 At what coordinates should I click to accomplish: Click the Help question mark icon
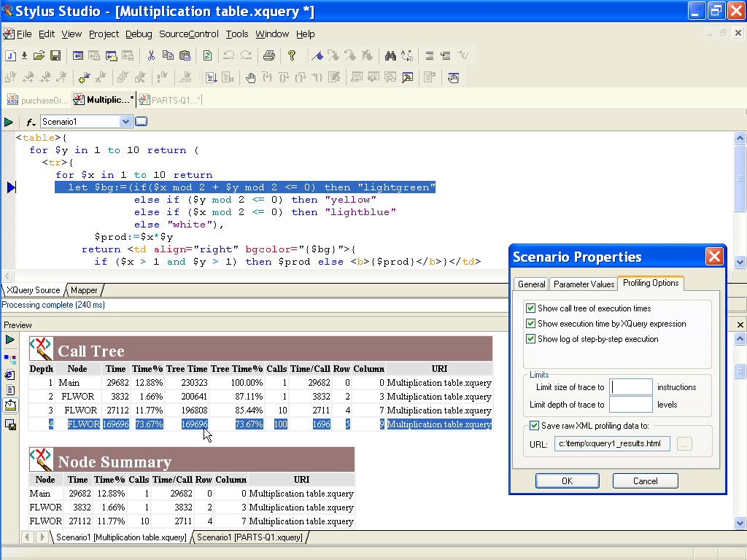291,55
